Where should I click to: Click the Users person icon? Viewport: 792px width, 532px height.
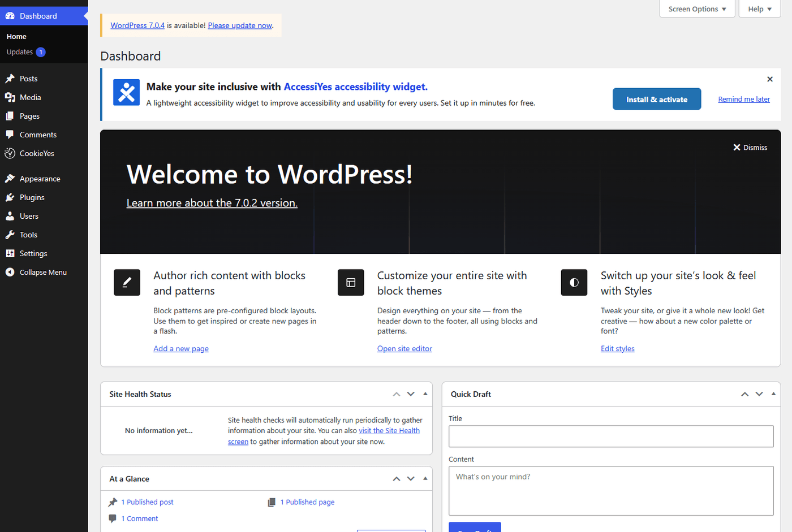coord(10,216)
